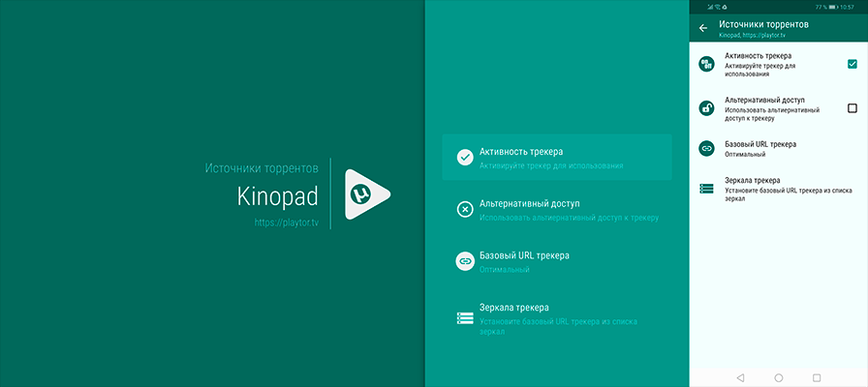Click the link icon beside the phone's Базовый URL
The width and height of the screenshot is (868, 387).
click(706, 148)
